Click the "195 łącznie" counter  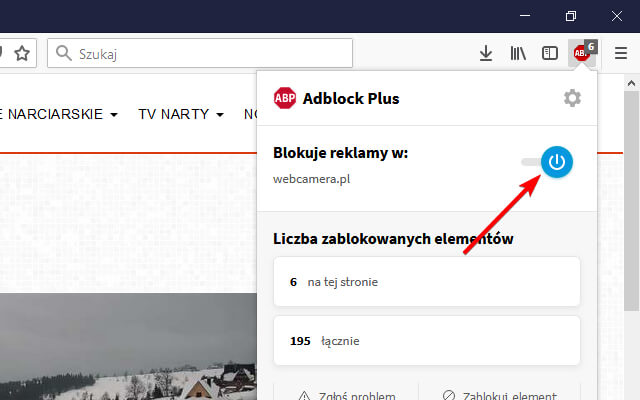pos(427,340)
